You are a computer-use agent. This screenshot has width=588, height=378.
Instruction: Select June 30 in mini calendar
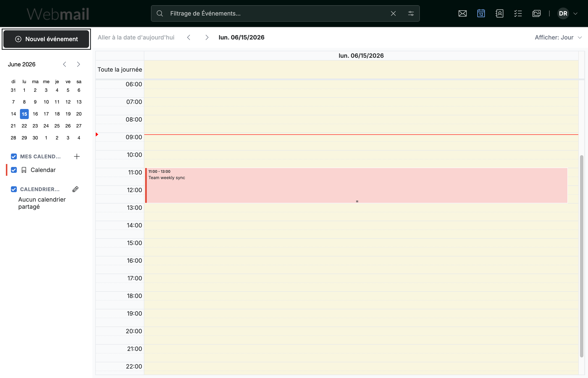click(35, 138)
